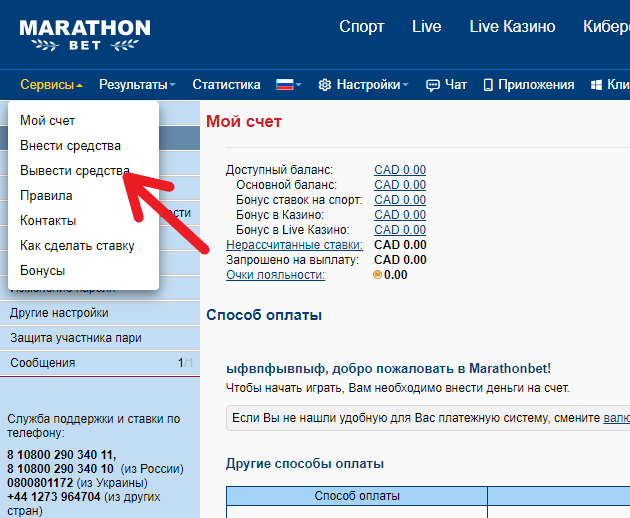Click phone number +44 1273 964704
This screenshot has height=518, width=630.
[x=53, y=497]
